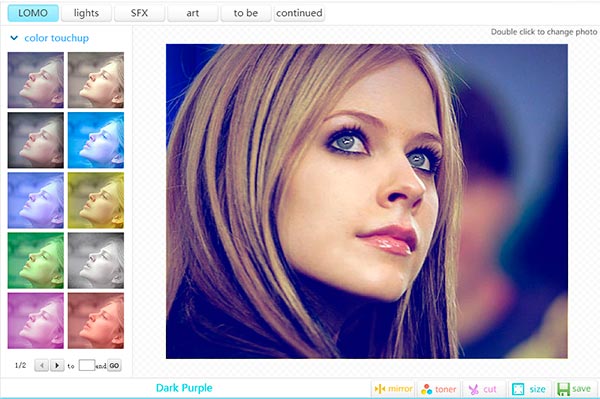Apply the red-salmon filter thumbnail
The image size is (600, 399).
96,321
